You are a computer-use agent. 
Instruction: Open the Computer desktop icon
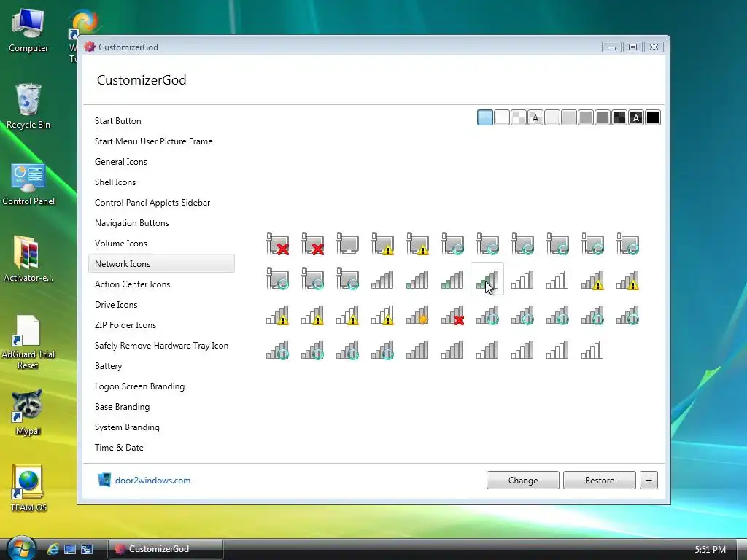tap(28, 31)
